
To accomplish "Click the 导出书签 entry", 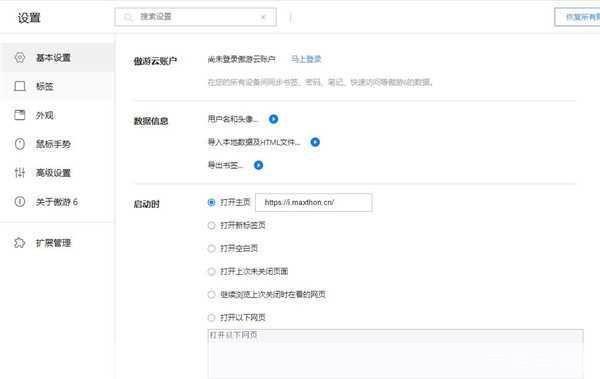I will tap(225, 165).
